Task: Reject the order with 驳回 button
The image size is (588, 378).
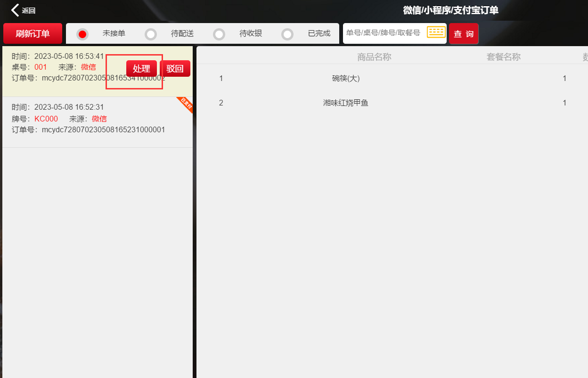Action: (175, 69)
